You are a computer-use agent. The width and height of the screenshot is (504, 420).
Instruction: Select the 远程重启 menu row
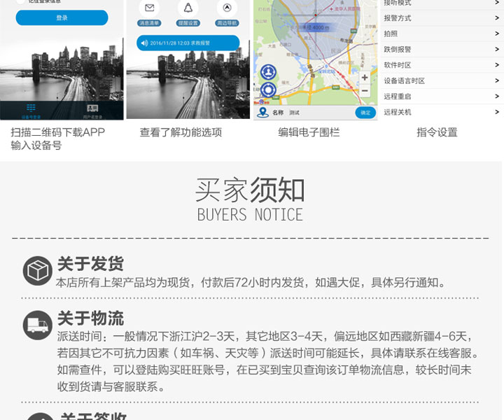441,97
